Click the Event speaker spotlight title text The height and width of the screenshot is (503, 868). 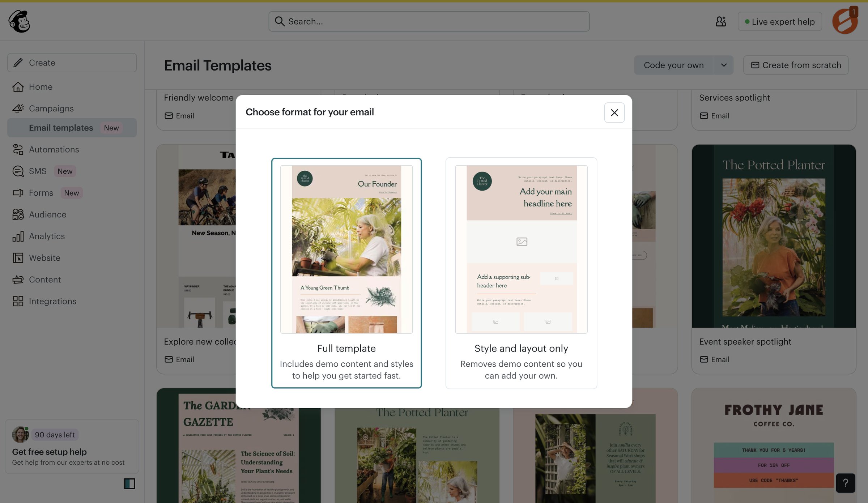(x=745, y=342)
